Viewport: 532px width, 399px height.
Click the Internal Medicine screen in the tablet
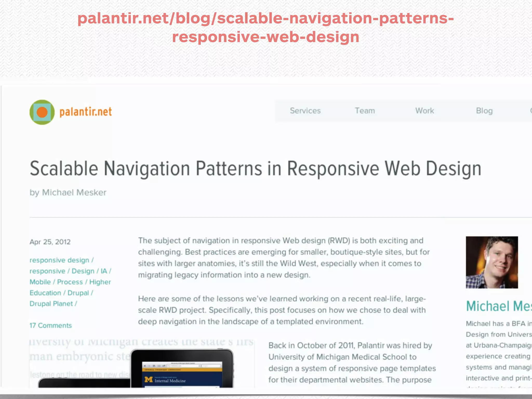[x=182, y=374]
